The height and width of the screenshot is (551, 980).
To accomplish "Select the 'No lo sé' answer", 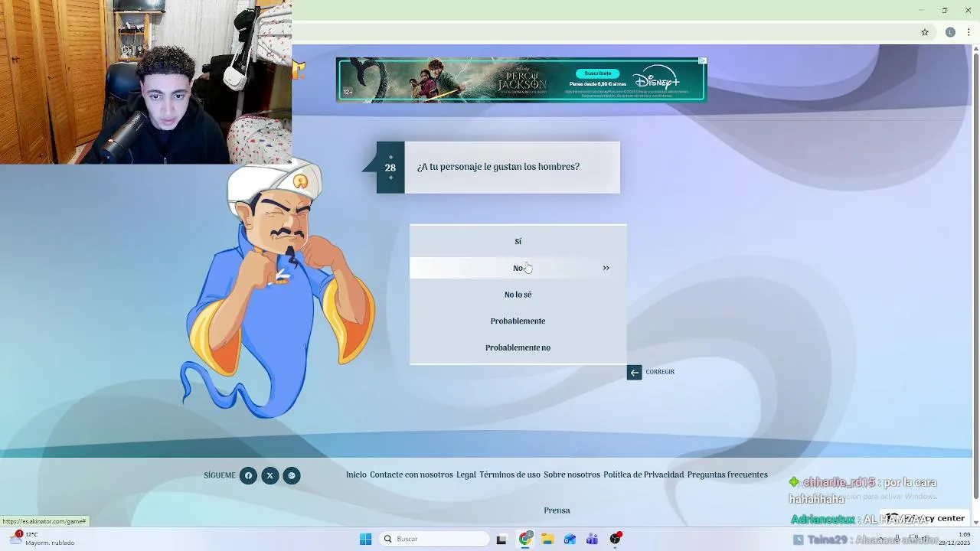I will click(518, 295).
